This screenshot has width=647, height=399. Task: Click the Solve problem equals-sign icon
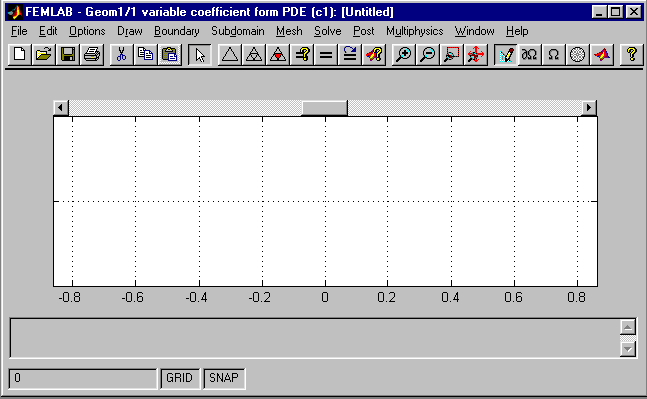click(x=326, y=54)
